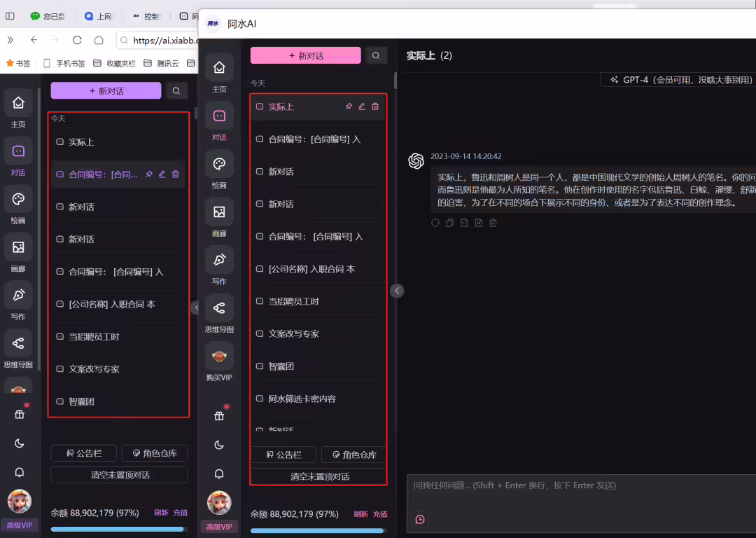Open 绘画 palette icon in front sidebar
756x538 pixels.
click(219, 164)
